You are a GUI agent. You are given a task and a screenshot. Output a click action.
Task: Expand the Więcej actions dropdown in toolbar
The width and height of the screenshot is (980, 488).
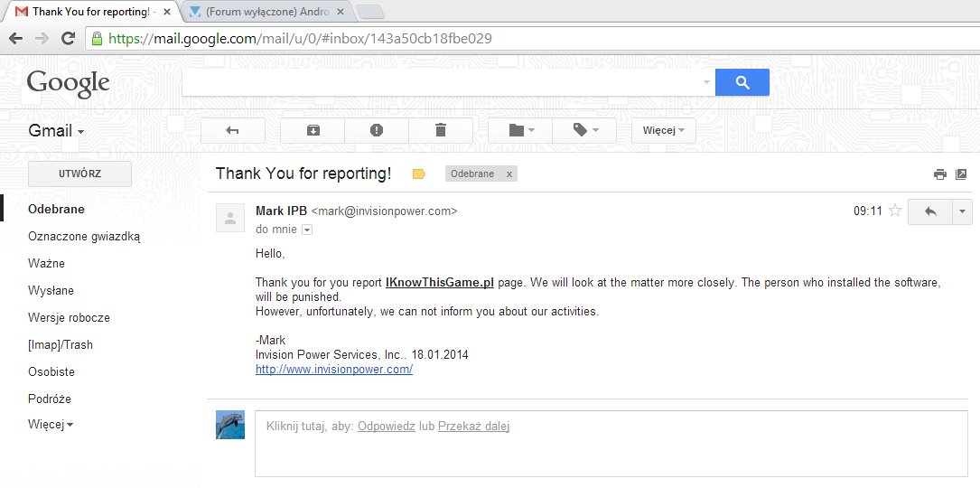[x=663, y=130]
